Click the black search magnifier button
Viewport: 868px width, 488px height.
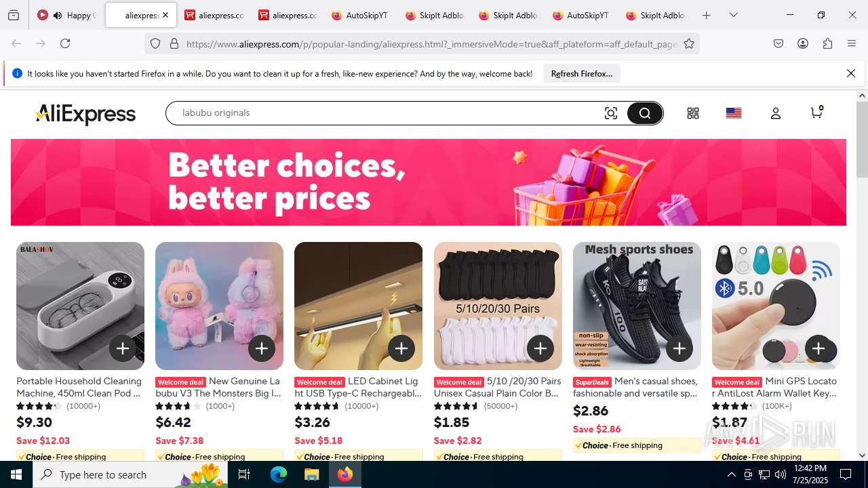pyautogui.click(x=644, y=113)
